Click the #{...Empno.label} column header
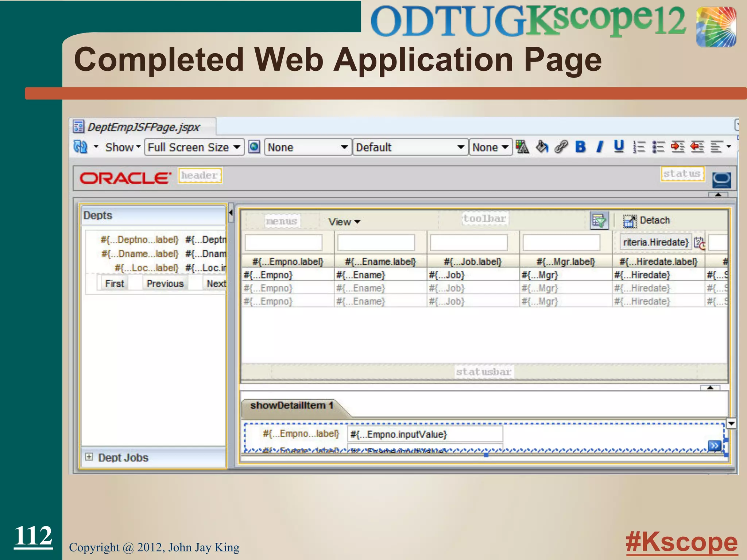This screenshot has height=560, width=747. 288,262
